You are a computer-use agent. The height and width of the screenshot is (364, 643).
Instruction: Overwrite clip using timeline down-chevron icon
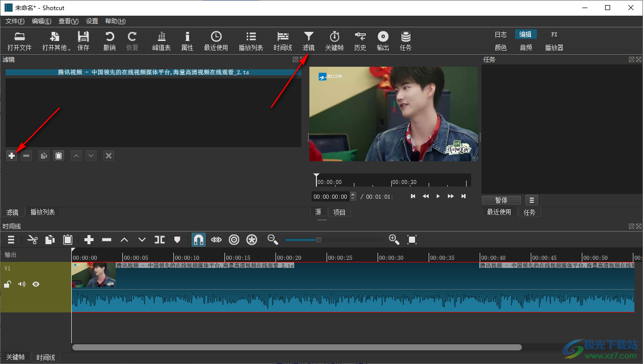(x=142, y=240)
